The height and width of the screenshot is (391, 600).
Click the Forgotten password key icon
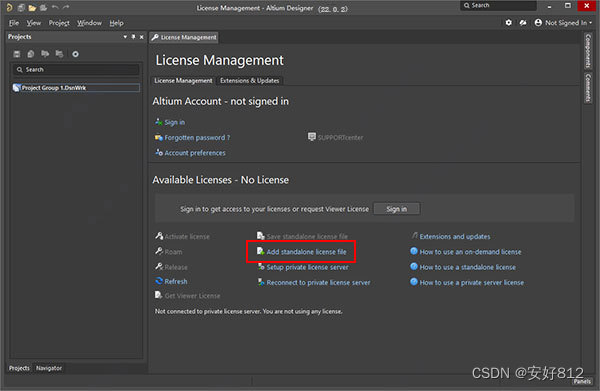(158, 137)
